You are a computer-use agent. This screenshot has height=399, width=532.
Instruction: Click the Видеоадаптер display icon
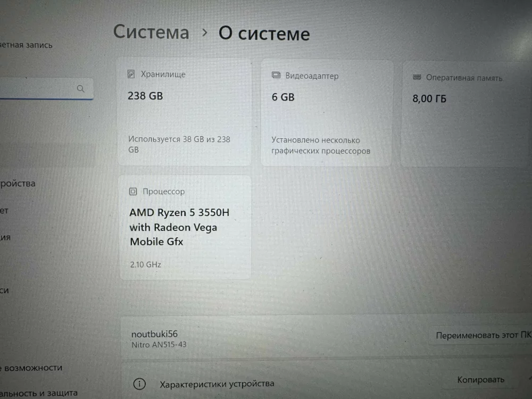(276, 76)
